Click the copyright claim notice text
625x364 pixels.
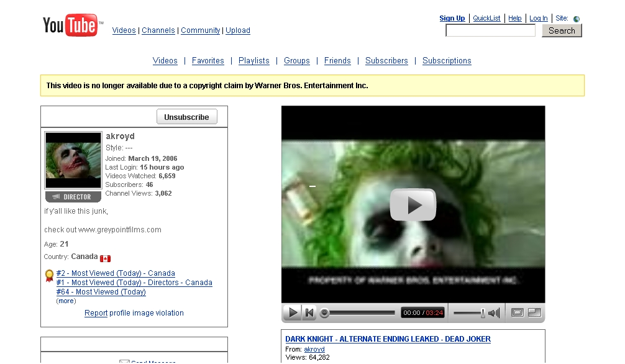click(x=208, y=86)
